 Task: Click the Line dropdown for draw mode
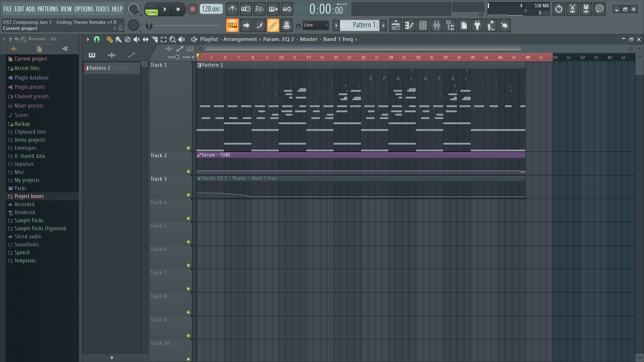coord(316,25)
